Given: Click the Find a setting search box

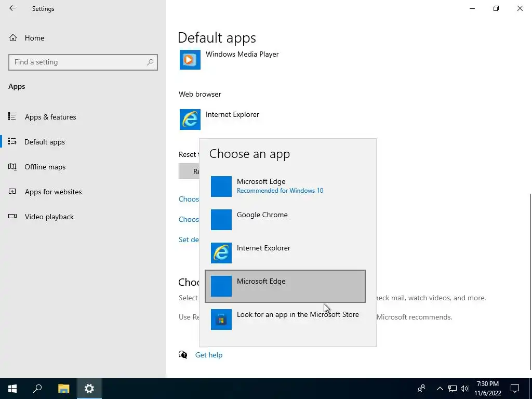Looking at the screenshot, I should pyautogui.click(x=83, y=62).
